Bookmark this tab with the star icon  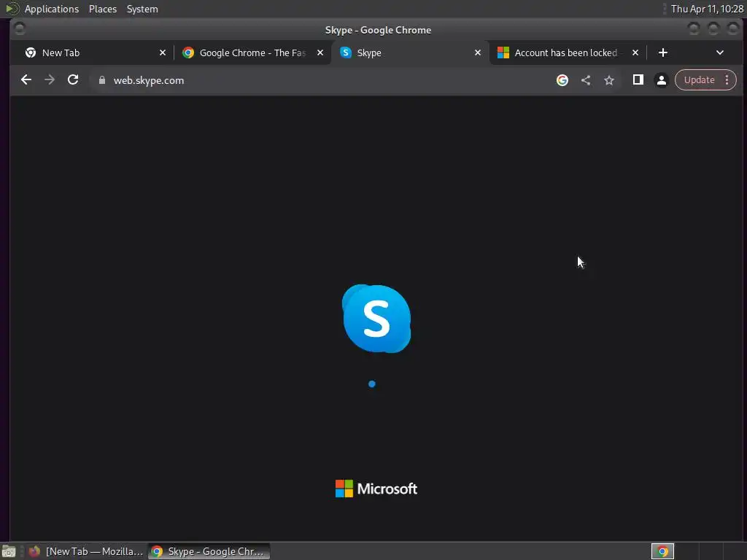[x=609, y=80]
